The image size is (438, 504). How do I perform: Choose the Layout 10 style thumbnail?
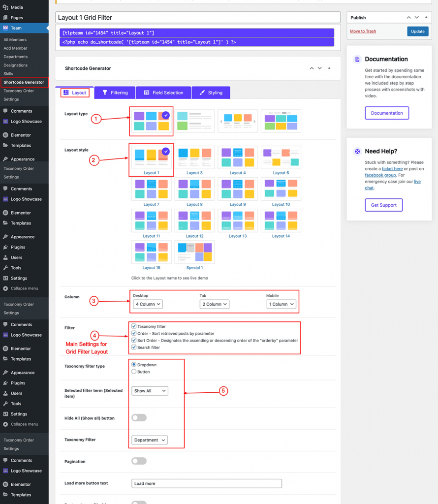[281, 189]
